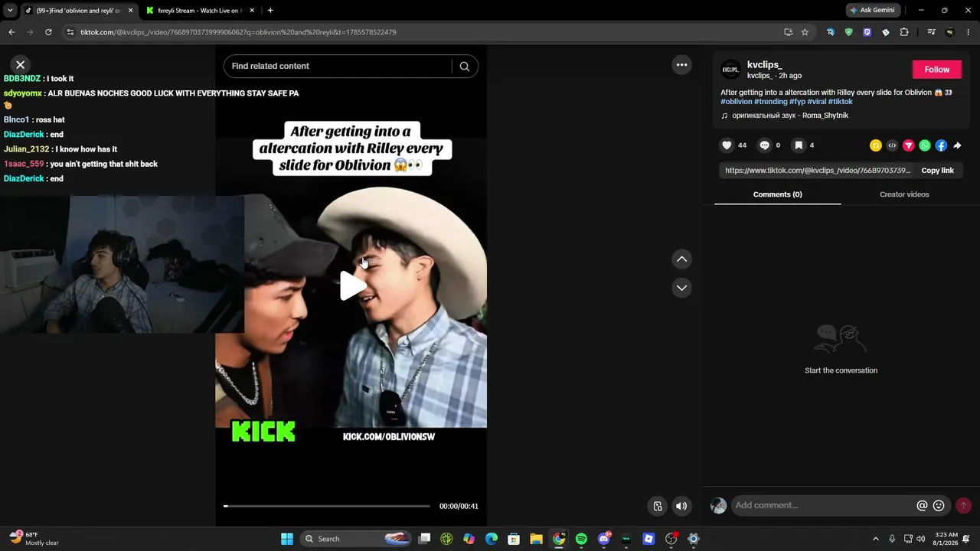Click the Windows taskbar Search box
Screen dimensions: 980x551
point(357,539)
